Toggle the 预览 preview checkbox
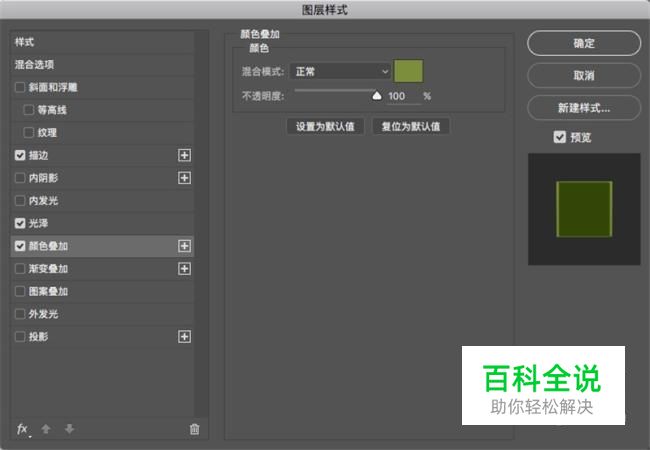This screenshot has width=650, height=450. click(560, 137)
